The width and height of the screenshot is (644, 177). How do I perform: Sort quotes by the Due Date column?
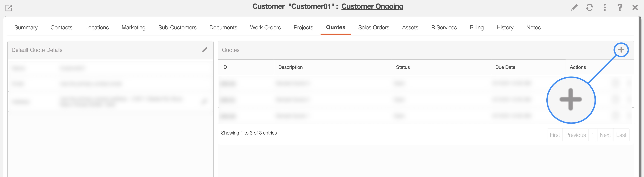tap(505, 67)
